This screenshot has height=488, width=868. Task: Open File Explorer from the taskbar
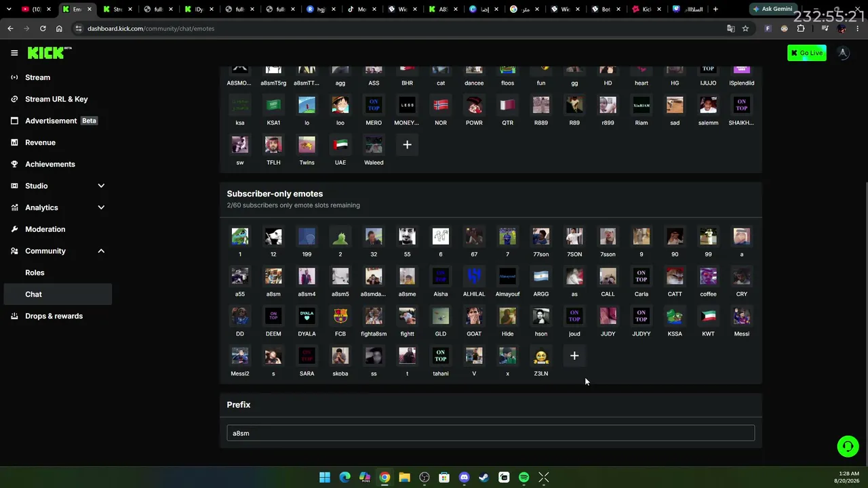404,477
